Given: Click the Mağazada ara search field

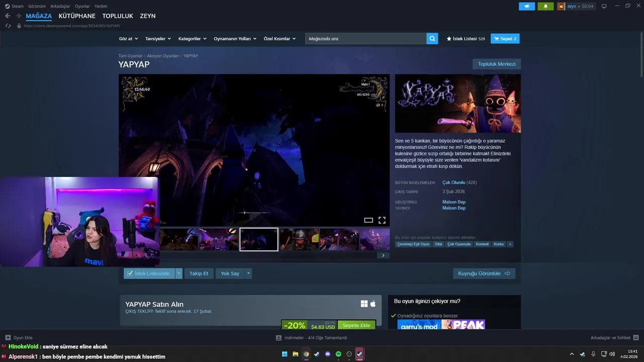Looking at the screenshot, I should [366, 39].
